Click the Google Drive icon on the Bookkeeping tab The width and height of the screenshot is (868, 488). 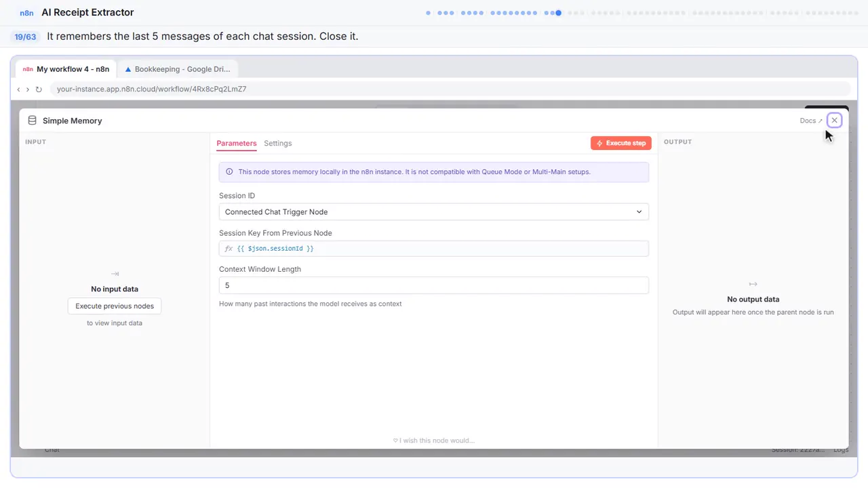[x=128, y=69]
